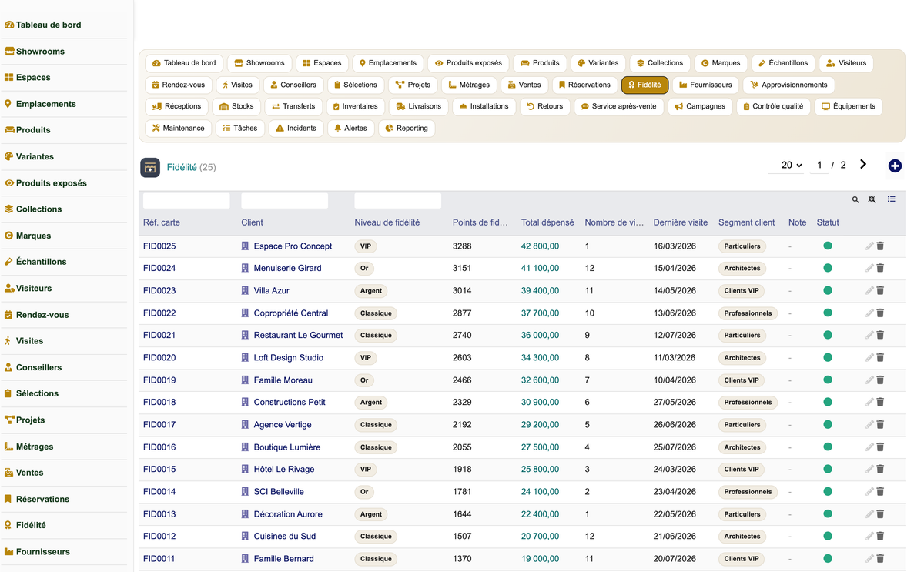Screen dimensions: 924x572
Task: Click total dépensé value 41 100,00
Action: (x=540, y=269)
